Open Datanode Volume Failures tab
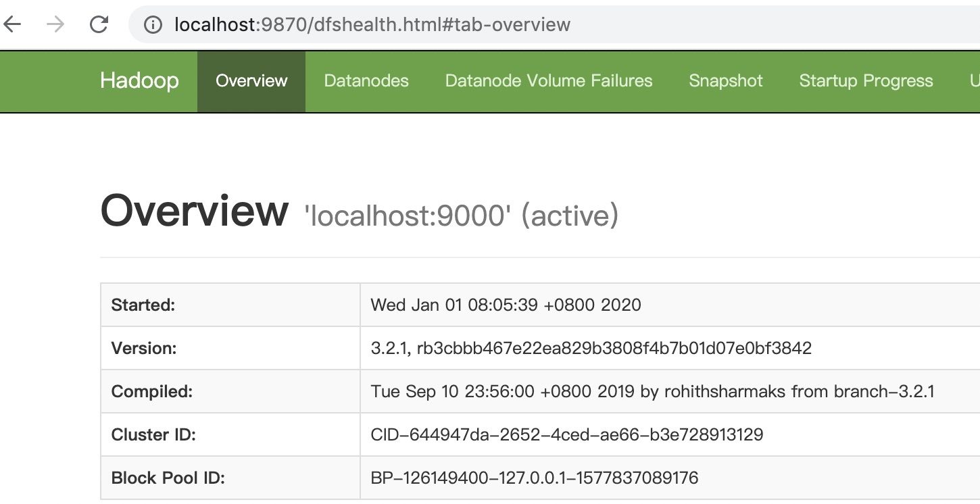The height and width of the screenshot is (504, 980). 549,81
